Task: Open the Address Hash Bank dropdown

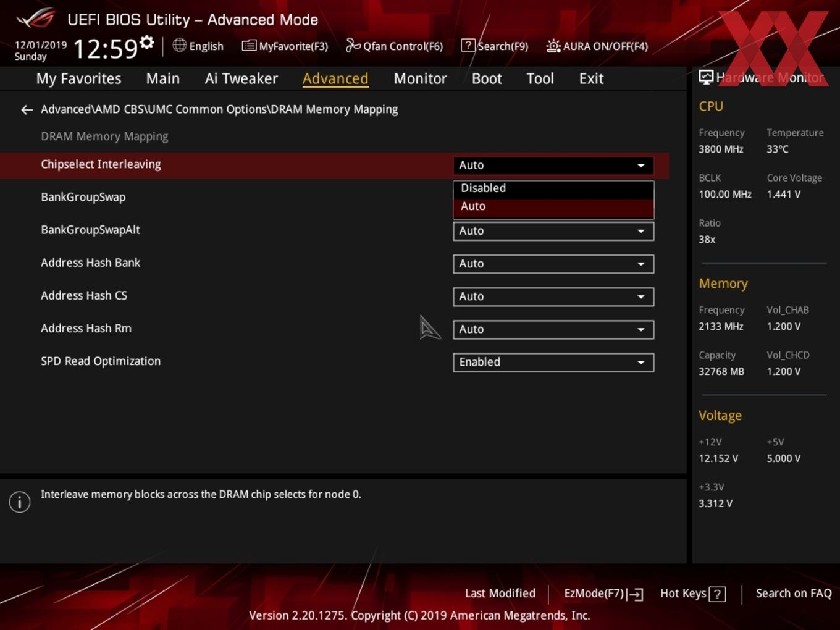Action: [553, 264]
